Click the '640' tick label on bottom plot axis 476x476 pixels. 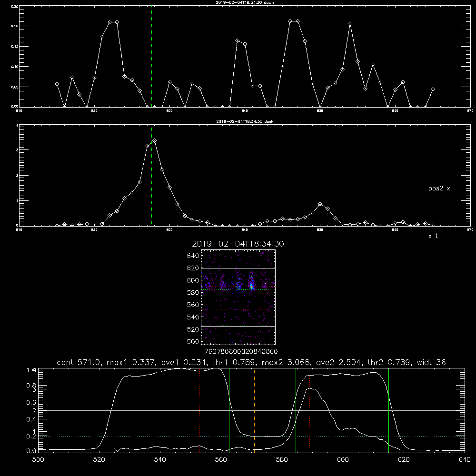[465, 460]
